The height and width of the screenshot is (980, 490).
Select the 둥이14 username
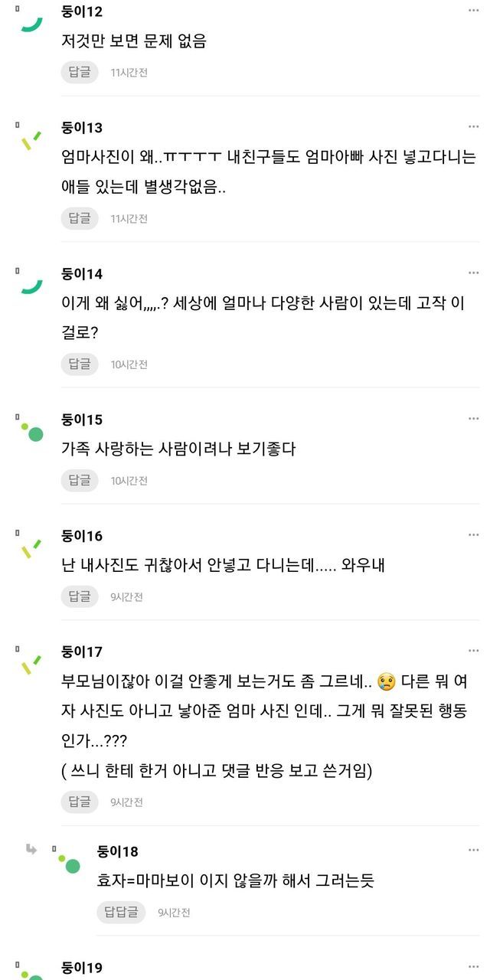[x=82, y=274]
